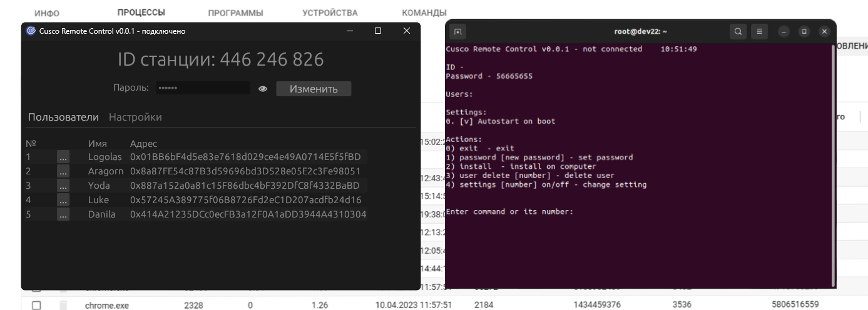
Task: Open options button for user Aragorn
Action: (x=63, y=171)
